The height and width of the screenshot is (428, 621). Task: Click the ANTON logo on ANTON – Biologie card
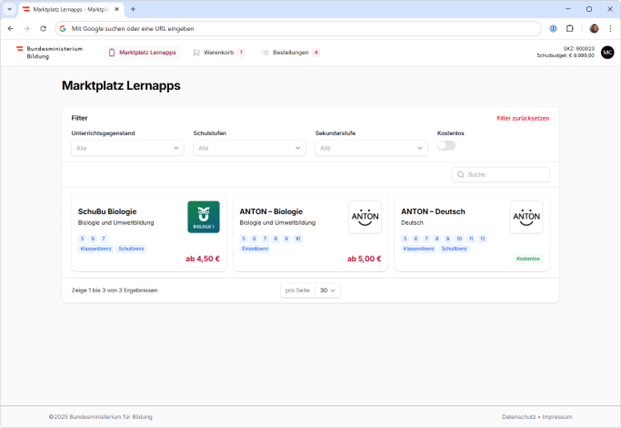point(365,217)
